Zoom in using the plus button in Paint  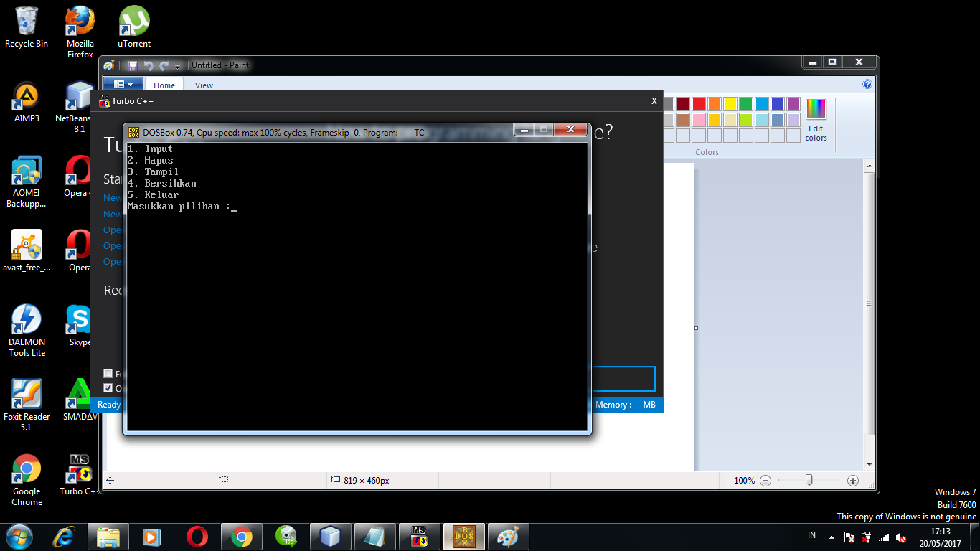(853, 481)
